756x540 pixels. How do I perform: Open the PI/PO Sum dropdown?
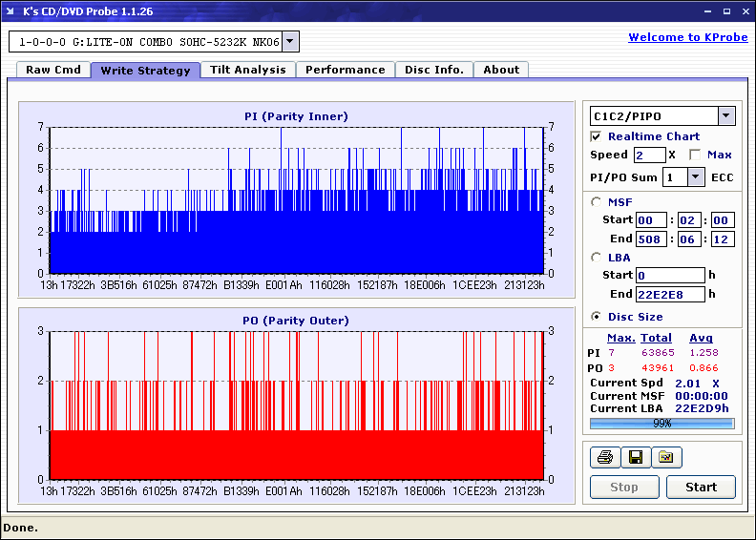695,177
